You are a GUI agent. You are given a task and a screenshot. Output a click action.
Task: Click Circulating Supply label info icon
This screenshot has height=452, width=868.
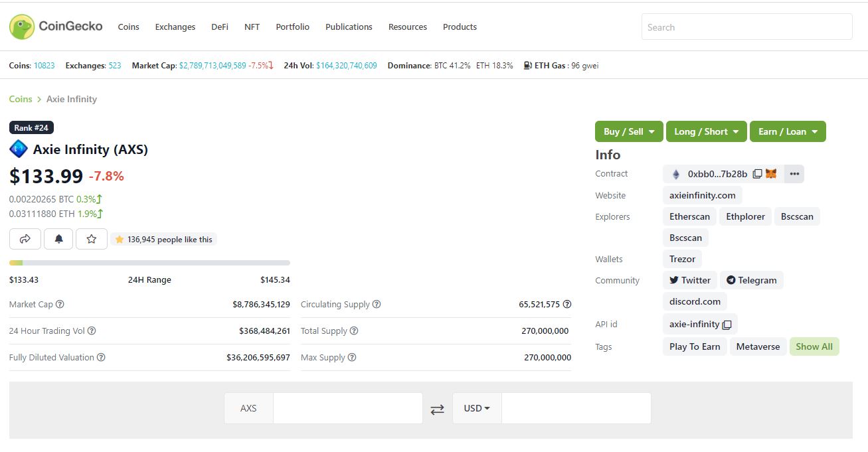[x=377, y=304]
